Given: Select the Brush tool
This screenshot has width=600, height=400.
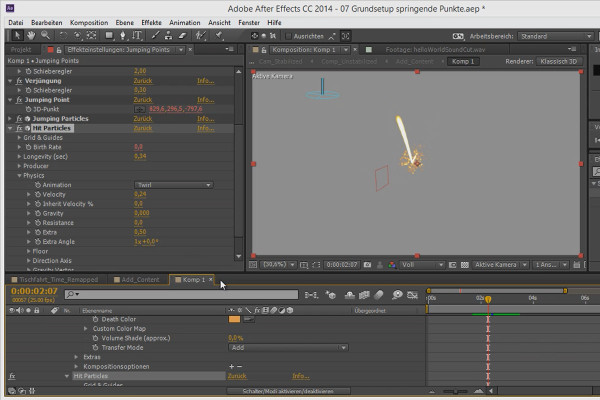Looking at the screenshot, I should coord(155,36).
